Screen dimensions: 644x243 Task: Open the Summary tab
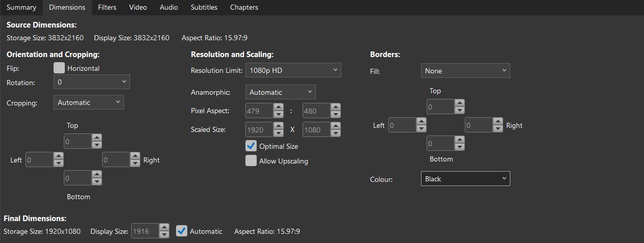(x=21, y=7)
